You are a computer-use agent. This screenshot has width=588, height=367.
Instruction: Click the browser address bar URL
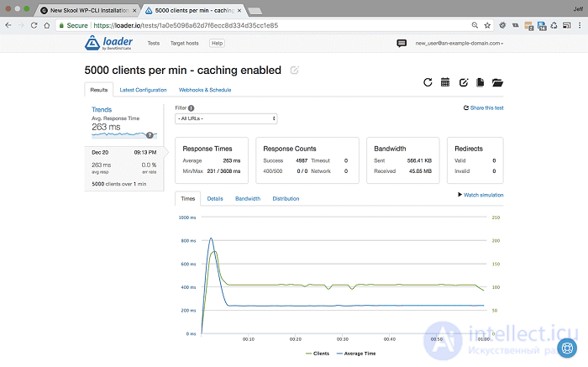(x=186, y=25)
